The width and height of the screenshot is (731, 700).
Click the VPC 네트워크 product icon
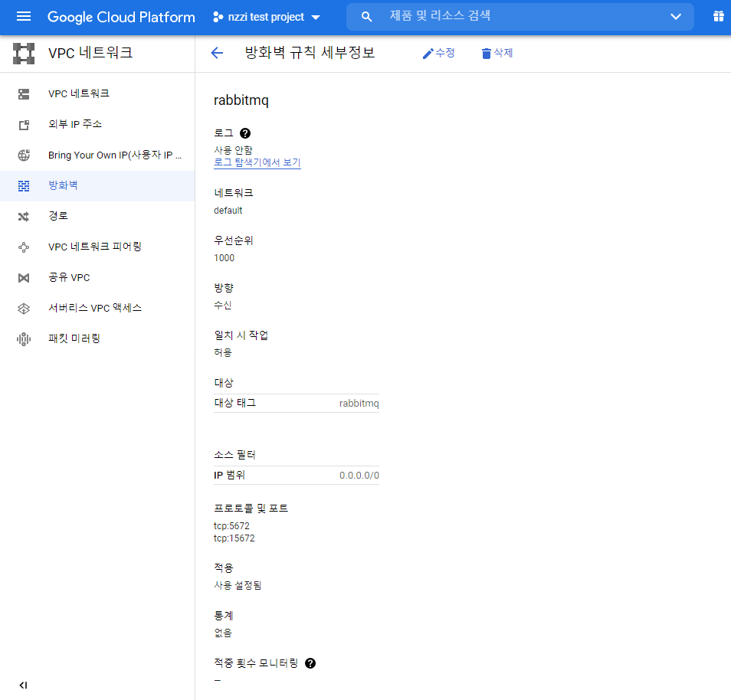[24, 53]
